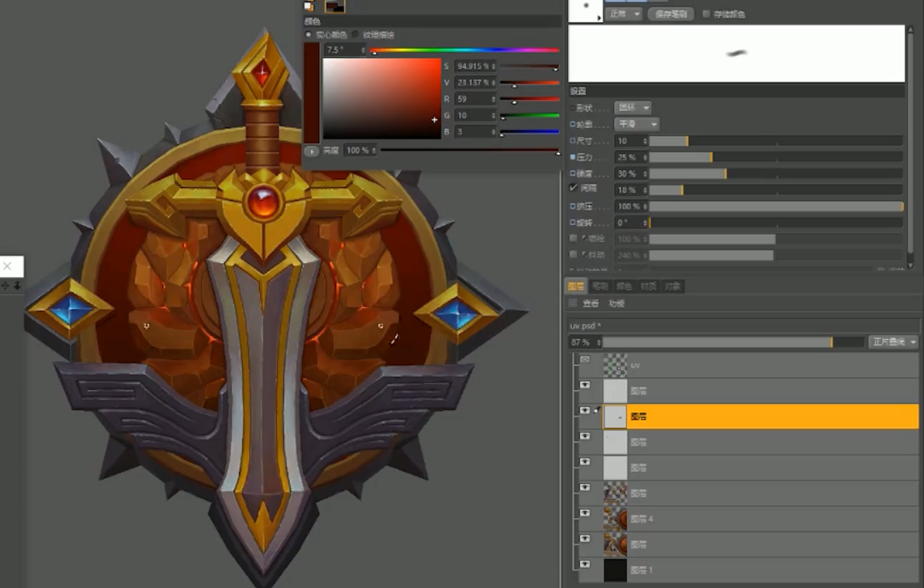
Task: Open the 功能 menu in layers panel
Action: coord(616,303)
